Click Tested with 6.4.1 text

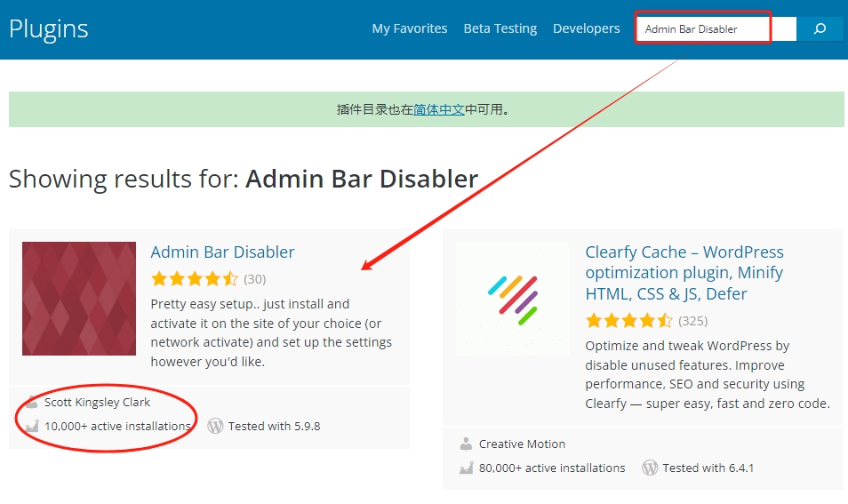(708, 468)
